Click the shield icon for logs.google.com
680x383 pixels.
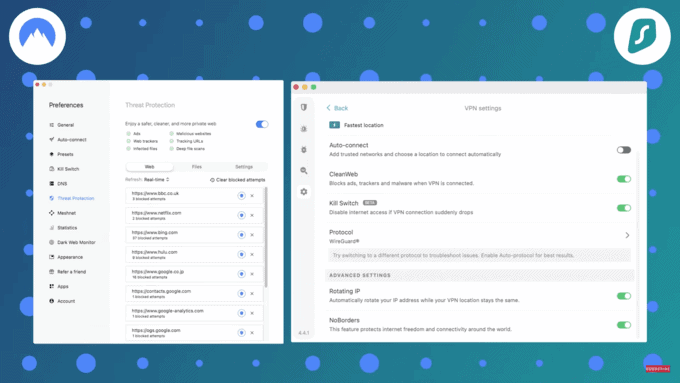click(242, 333)
